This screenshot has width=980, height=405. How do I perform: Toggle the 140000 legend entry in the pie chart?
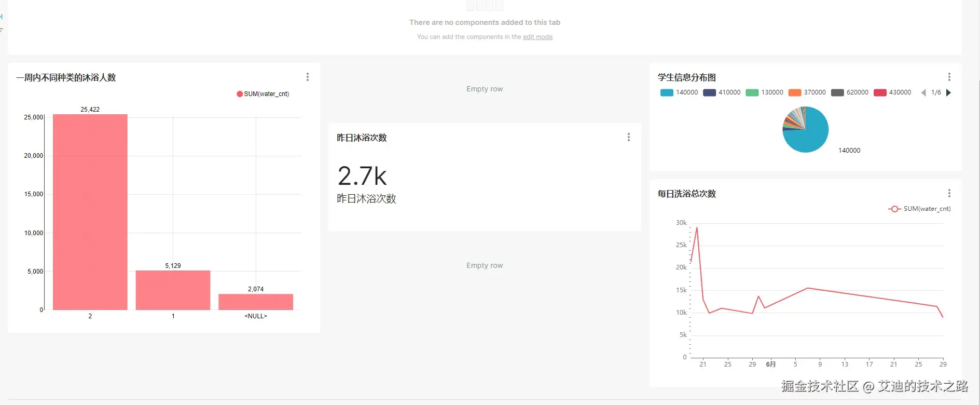coord(679,92)
